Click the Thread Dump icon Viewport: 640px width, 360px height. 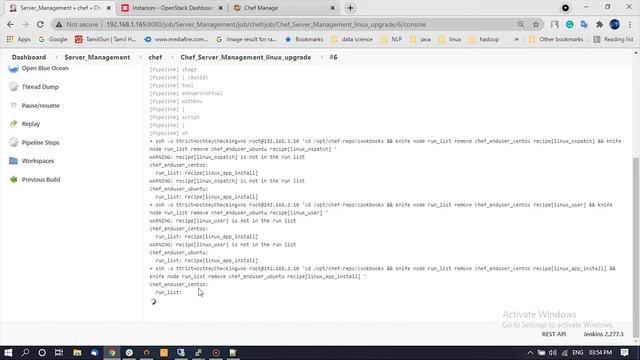click(x=13, y=87)
